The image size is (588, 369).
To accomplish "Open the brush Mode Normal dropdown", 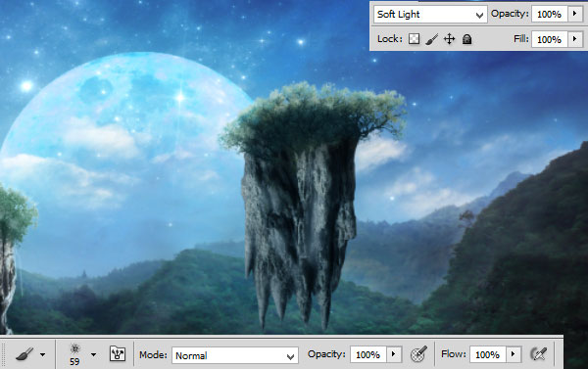I will [x=235, y=355].
